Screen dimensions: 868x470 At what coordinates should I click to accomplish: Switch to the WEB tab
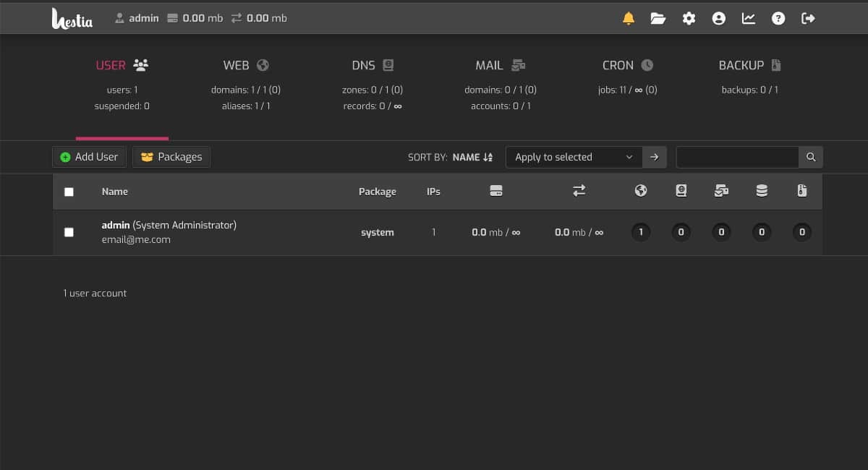click(245, 65)
